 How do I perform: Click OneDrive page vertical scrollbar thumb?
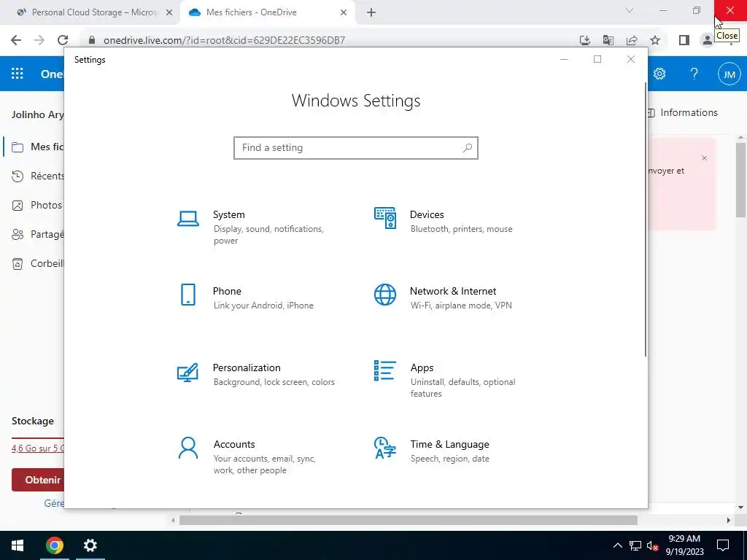pyautogui.click(x=741, y=179)
